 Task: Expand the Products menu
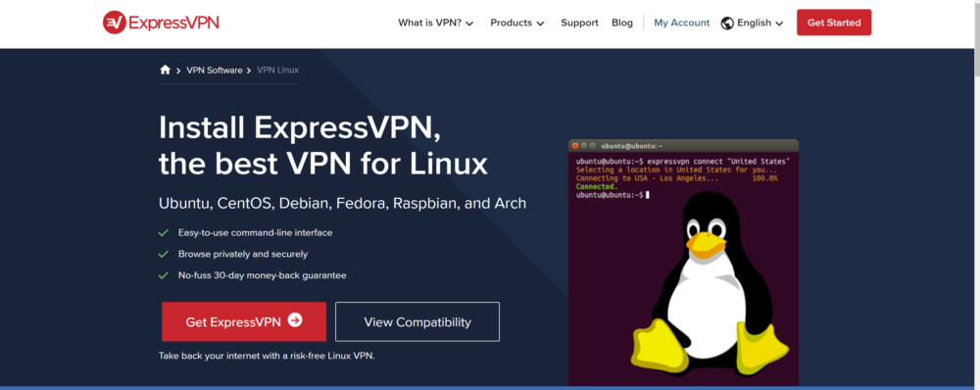coord(517,24)
